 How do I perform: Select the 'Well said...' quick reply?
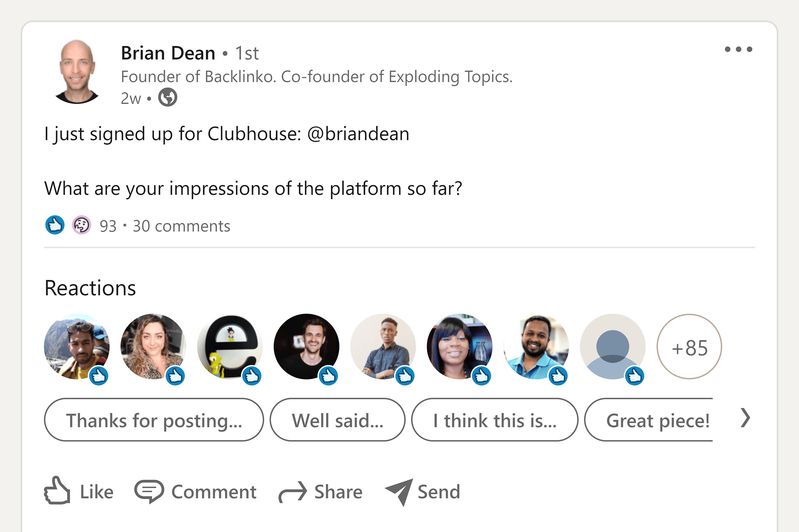pos(337,420)
